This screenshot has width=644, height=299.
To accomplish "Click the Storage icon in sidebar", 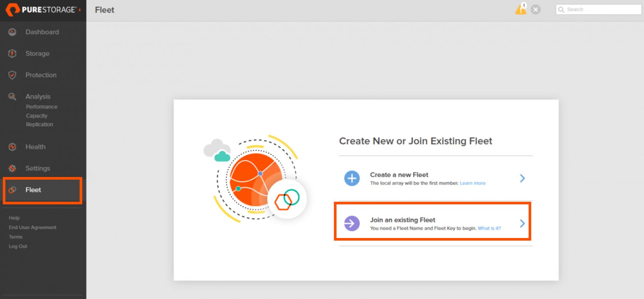I will click(12, 54).
